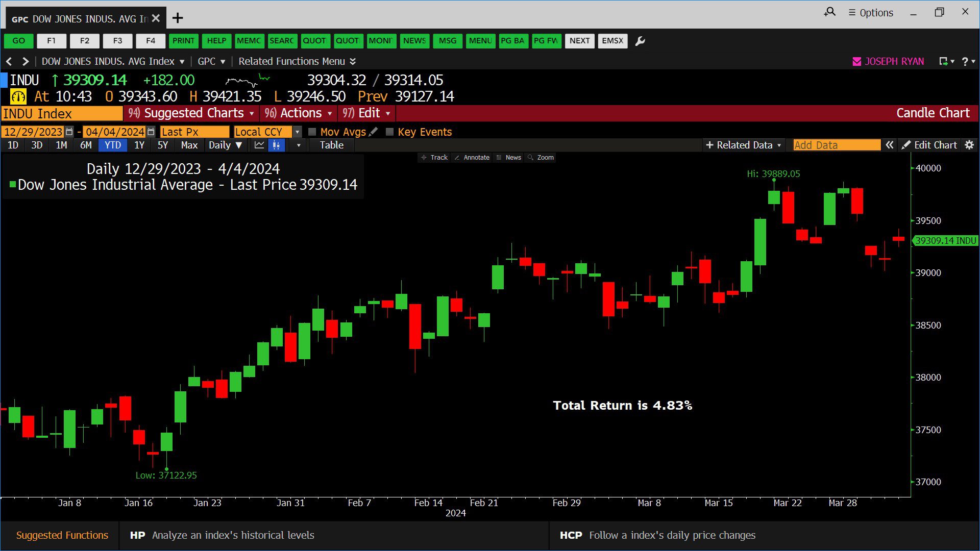
Task: Select the 1M time range
Action: [61, 145]
